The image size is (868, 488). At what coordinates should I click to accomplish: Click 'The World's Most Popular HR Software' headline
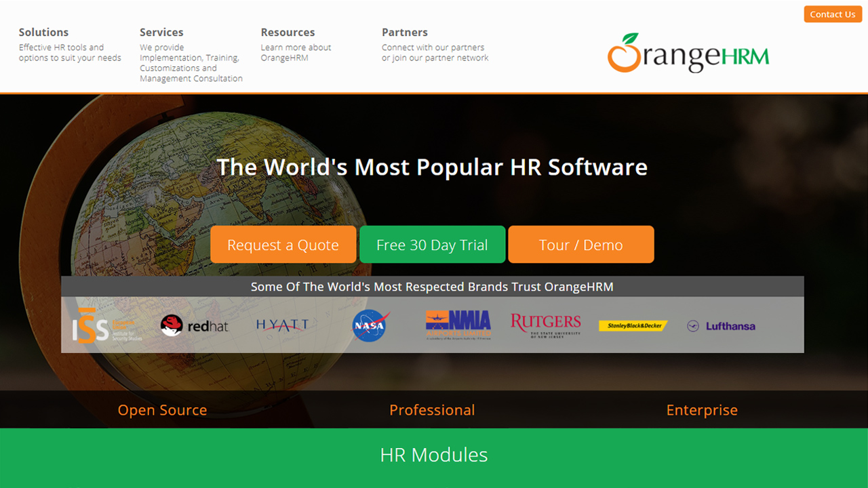(x=432, y=167)
